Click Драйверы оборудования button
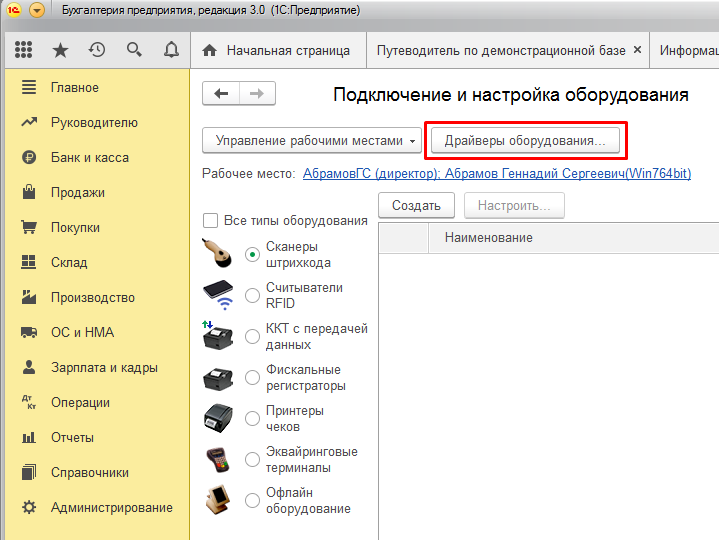This screenshot has width=719, height=540. pyautogui.click(x=525, y=141)
